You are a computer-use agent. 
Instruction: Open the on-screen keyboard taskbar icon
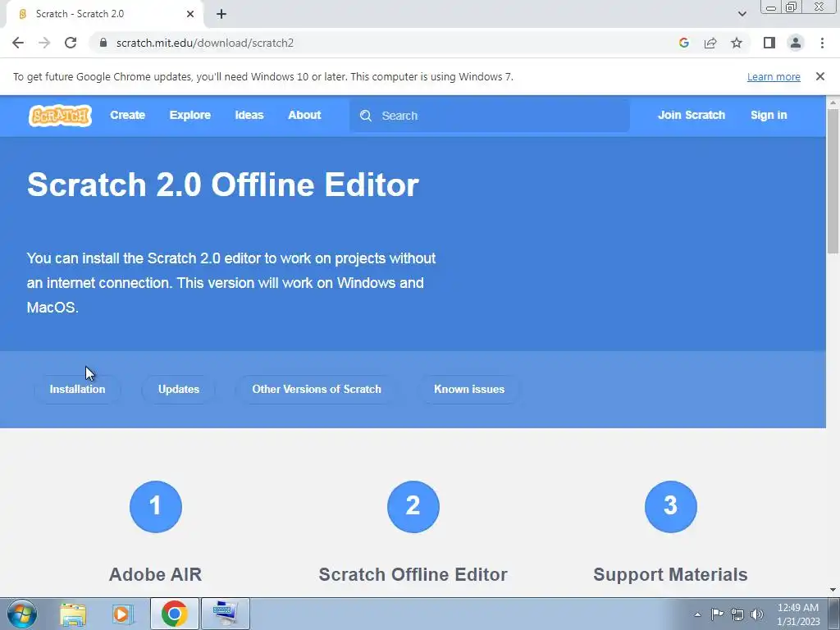click(x=225, y=614)
